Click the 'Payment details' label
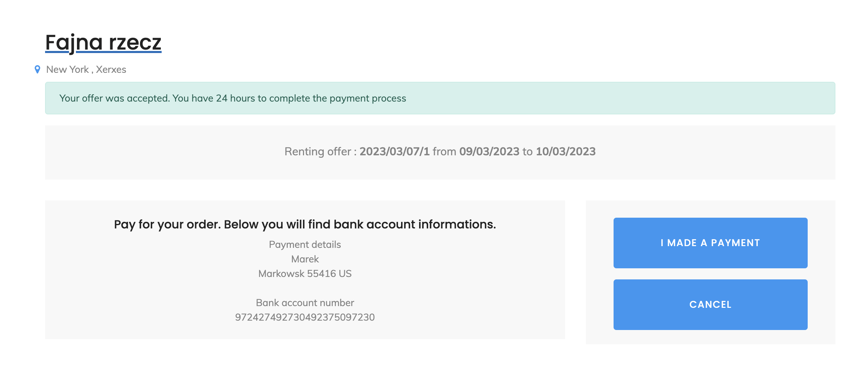 (x=305, y=245)
